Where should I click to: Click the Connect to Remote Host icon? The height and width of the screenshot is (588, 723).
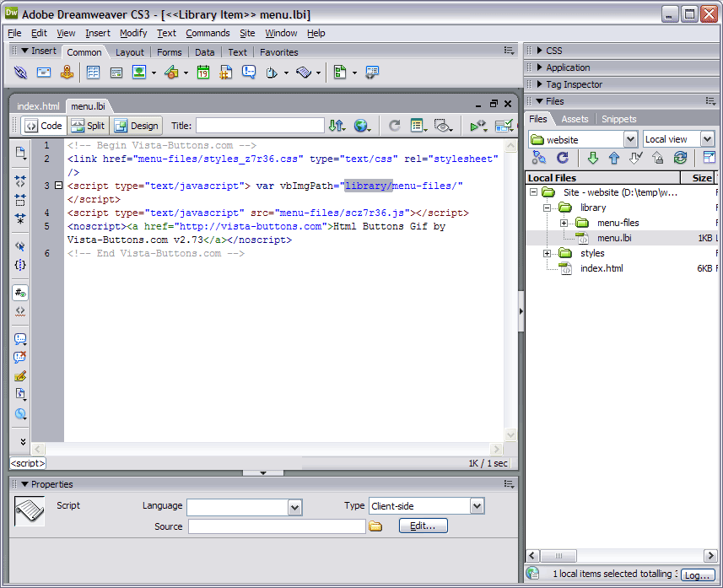click(538, 158)
